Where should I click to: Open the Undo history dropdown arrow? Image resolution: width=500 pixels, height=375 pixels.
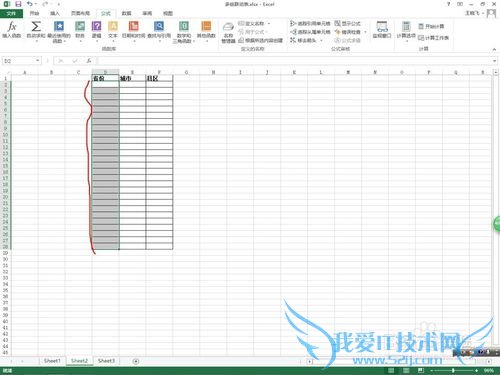36,4
